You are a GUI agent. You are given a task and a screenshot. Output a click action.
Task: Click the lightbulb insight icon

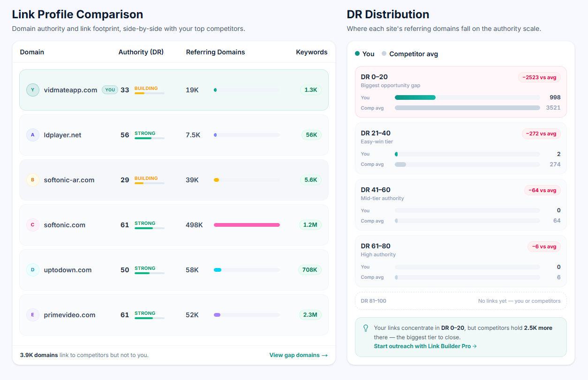click(366, 328)
